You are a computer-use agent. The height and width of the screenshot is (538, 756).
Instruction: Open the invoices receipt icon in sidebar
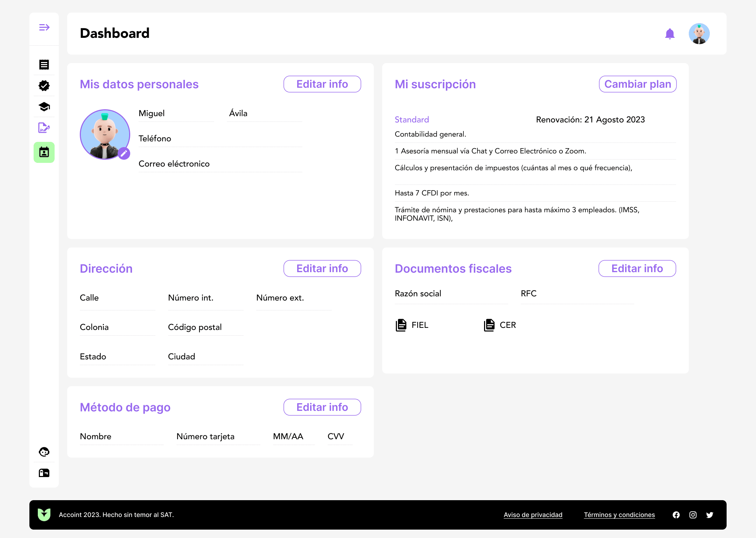[x=44, y=64]
